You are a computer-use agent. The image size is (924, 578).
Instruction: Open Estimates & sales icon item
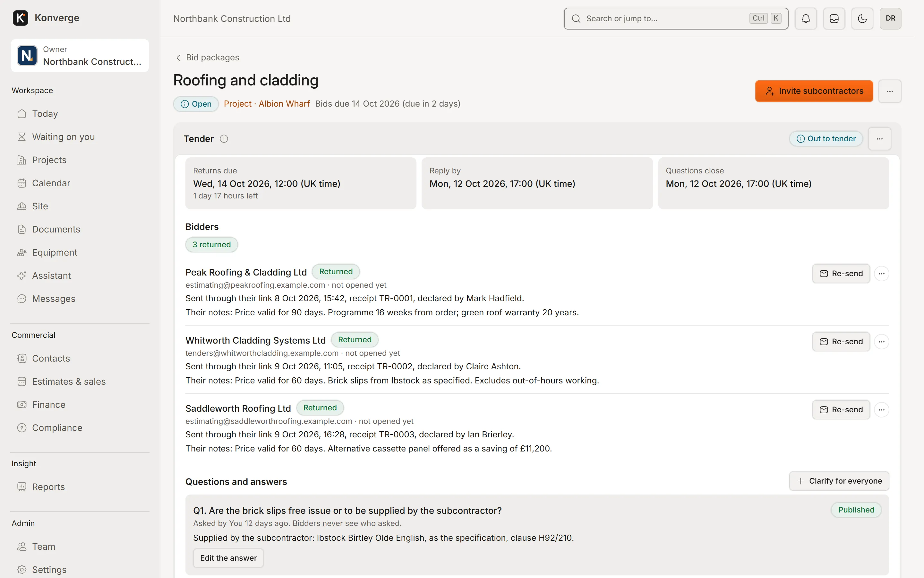coord(80,381)
